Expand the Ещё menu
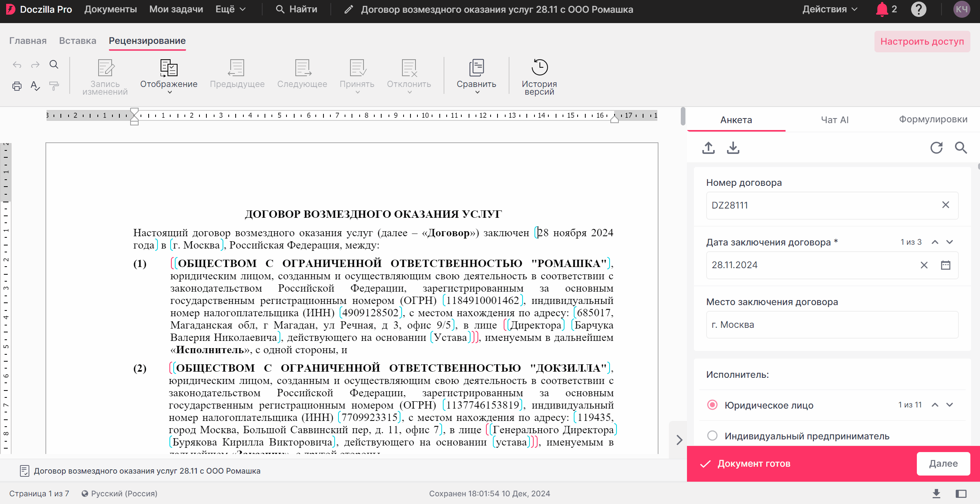980x504 pixels. [230, 9]
